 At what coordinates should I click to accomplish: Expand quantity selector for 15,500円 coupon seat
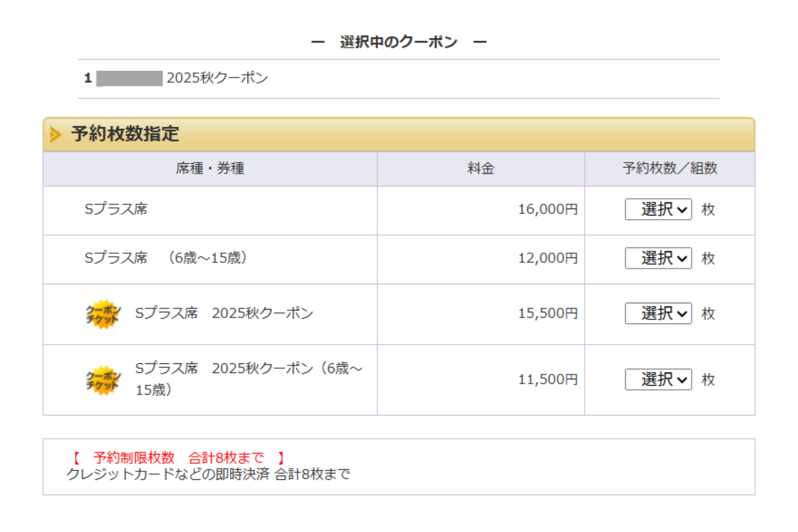(658, 314)
